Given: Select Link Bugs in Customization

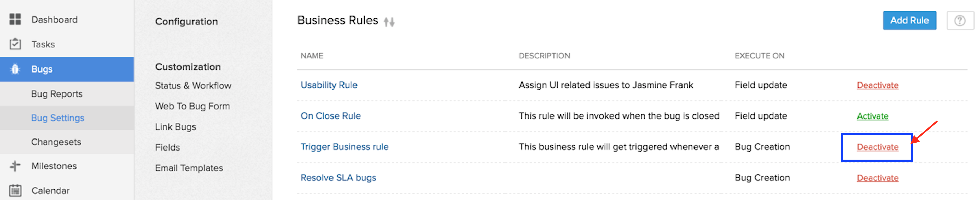Looking at the screenshot, I should coord(175,127).
